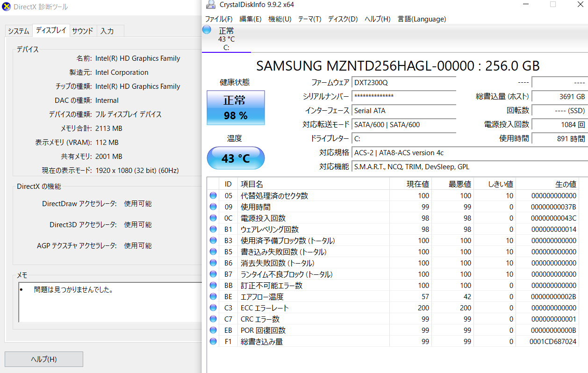Open the ヘルプ(H) menu in CrystalDiskInfo

(x=377, y=19)
